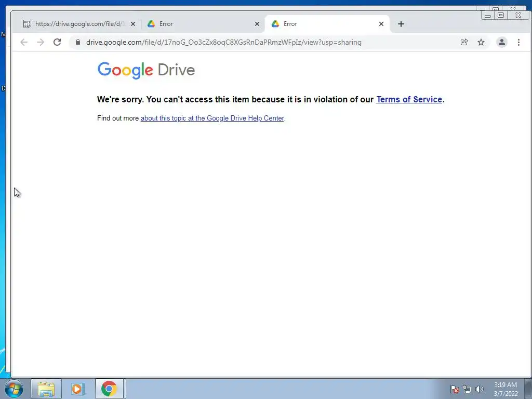Open a new tab with the plus button
Screen dimensions: 532x399
(401, 24)
